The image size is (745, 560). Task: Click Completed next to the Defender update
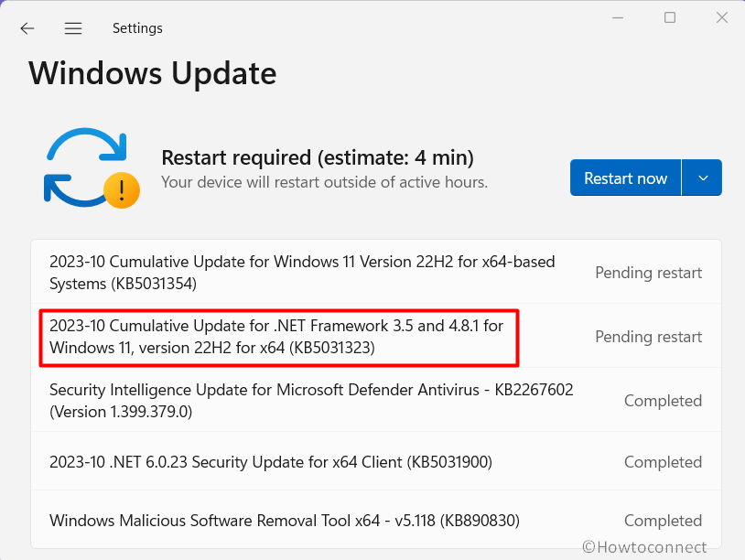663,400
